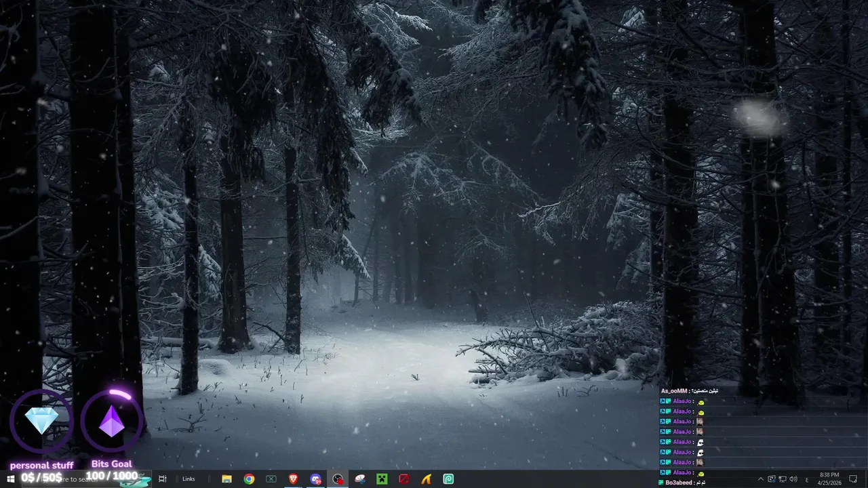Open the Xbox app on taskbar
This screenshot has height=488, width=868.
point(271,479)
